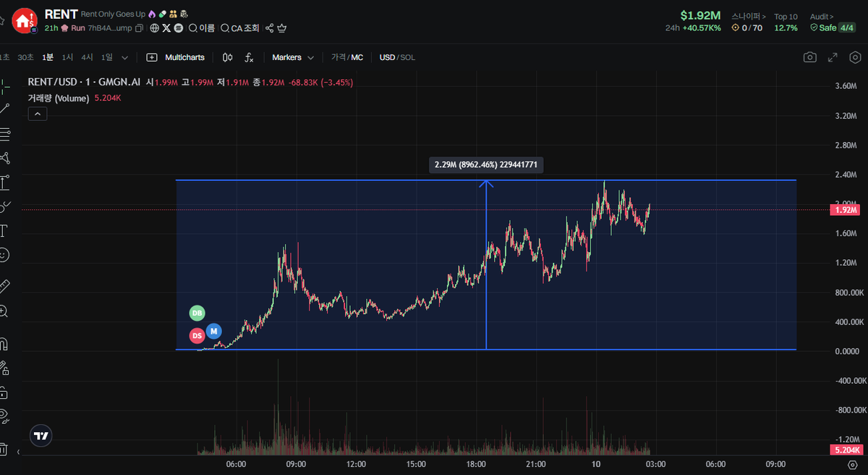
Task: Click the 거래량 (Volume) indicator label
Action: pyautogui.click(x=59, y=98)
